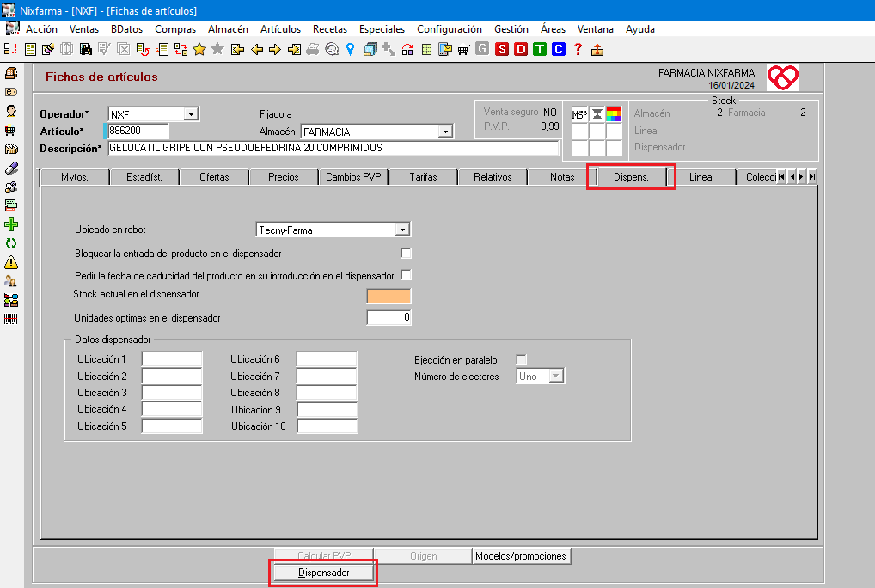Image resolution: width=875 pixels, height=588 pixels.
Task: Click the shopping cart toolbar icon
Action: click(x=464, y=50)
